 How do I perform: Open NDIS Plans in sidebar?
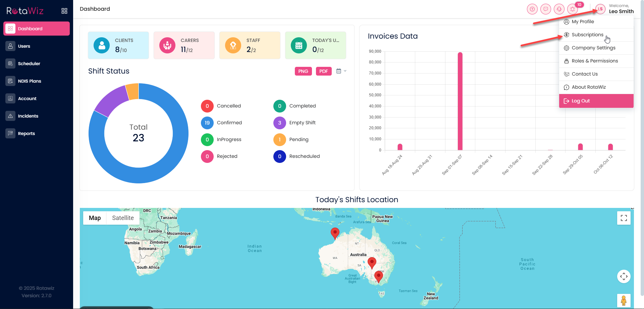30,81
